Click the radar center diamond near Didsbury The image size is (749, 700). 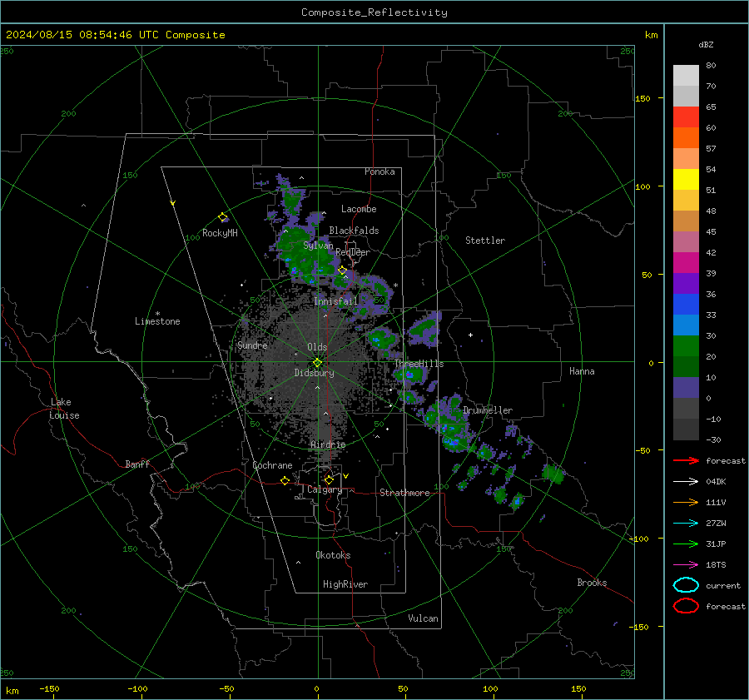(318, 363)
